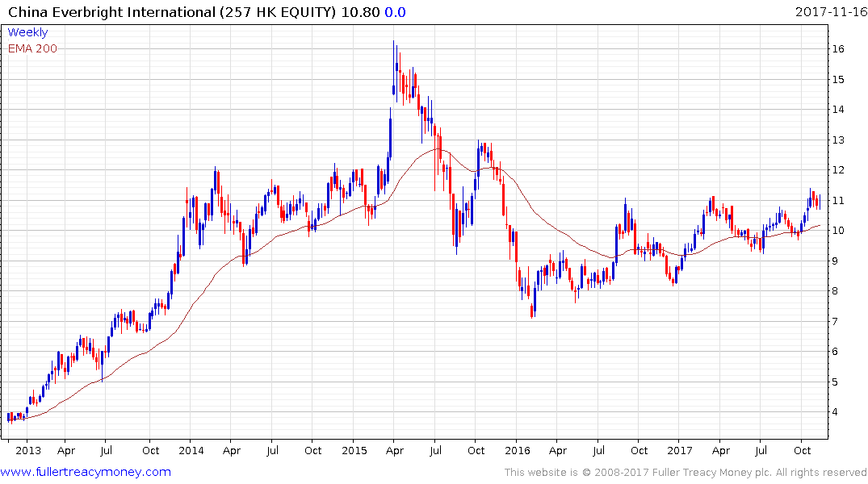The height and width of the screenshot is (484, 868).
Task: Open the www.fullertreacymoney.com link
Action: click(86, 472)
